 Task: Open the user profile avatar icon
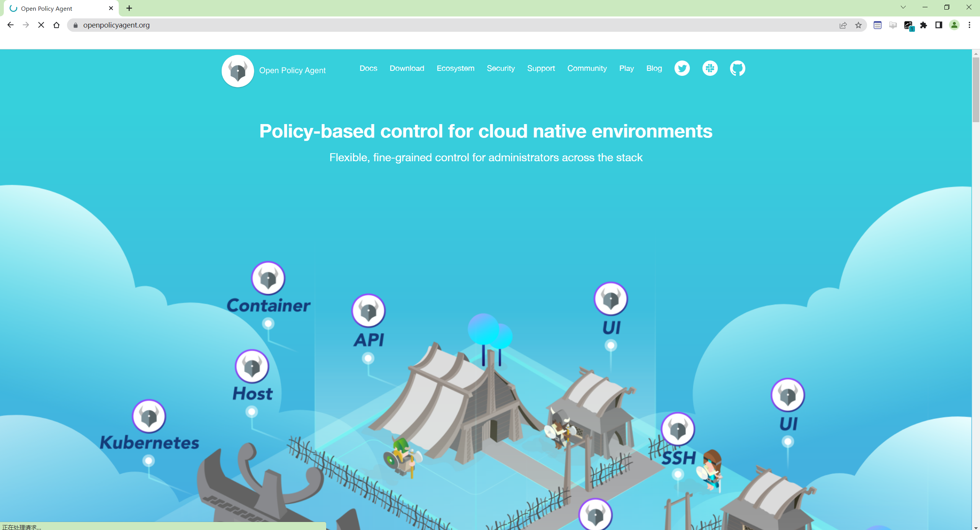[954, 25]
